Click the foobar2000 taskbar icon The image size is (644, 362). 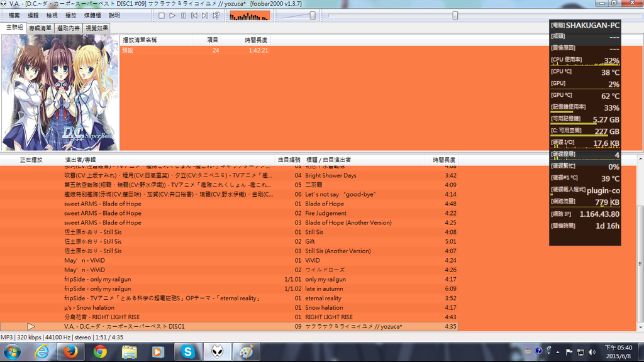[x=217, y=352]
